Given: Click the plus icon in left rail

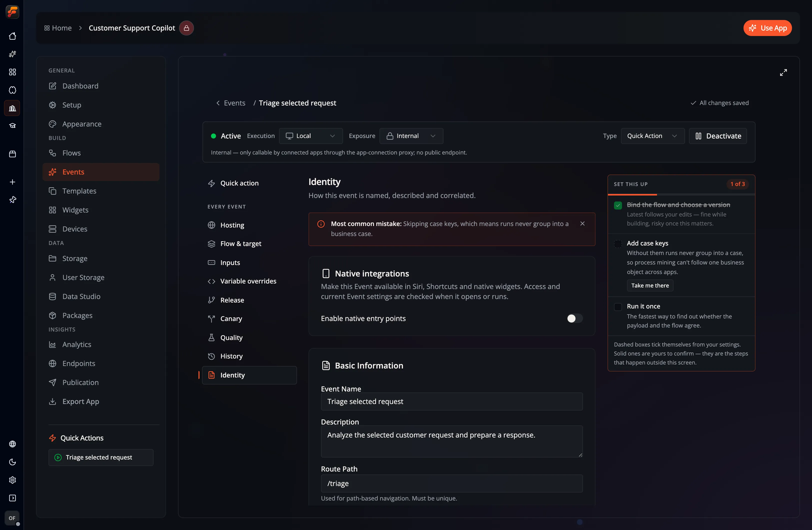Looking at the screenshot, I should 12,182.
